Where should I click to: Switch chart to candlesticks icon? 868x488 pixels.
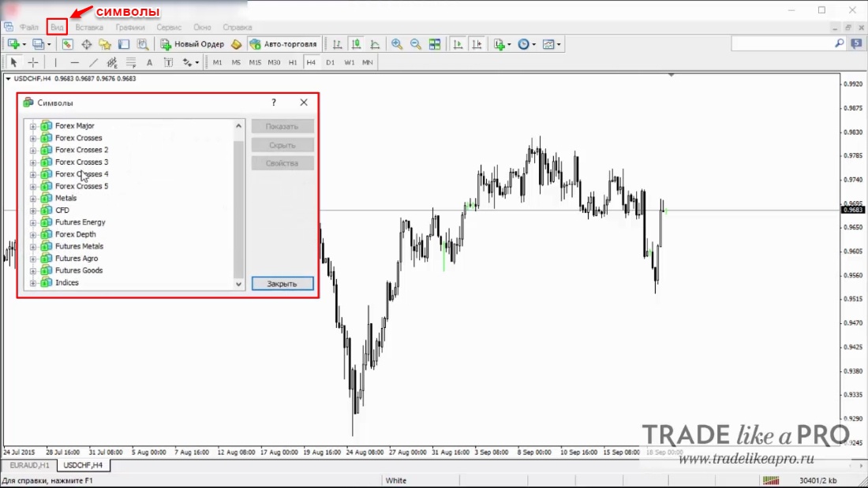[356, 44]
